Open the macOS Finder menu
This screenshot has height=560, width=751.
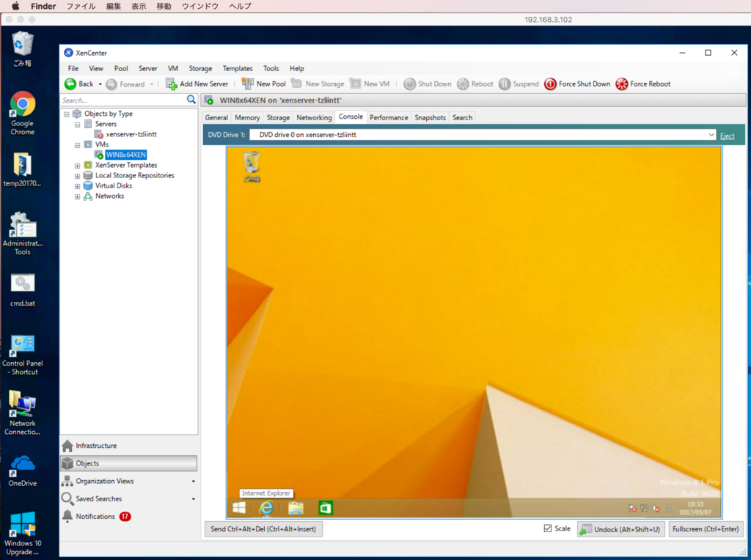pos(43,6)
